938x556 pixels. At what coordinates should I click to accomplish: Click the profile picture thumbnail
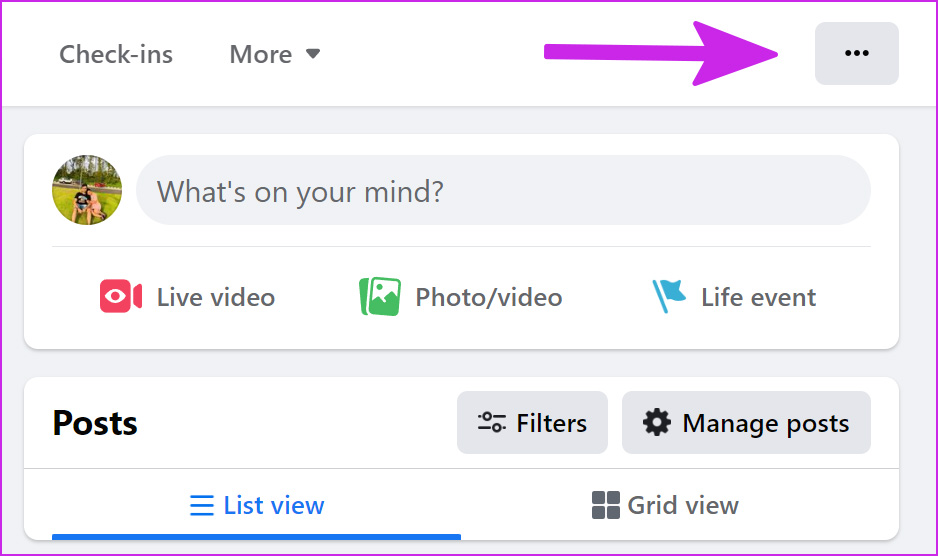[x=87, y=190]
